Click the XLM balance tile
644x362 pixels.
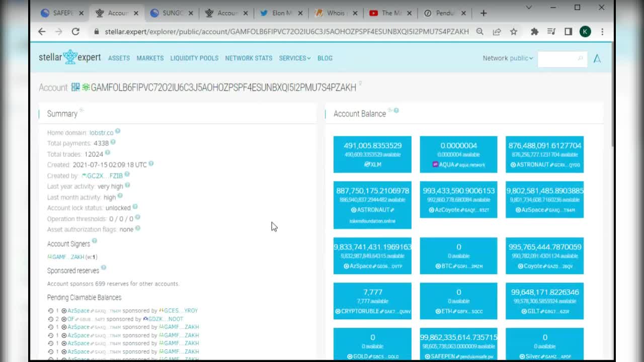tap(372, 154)
